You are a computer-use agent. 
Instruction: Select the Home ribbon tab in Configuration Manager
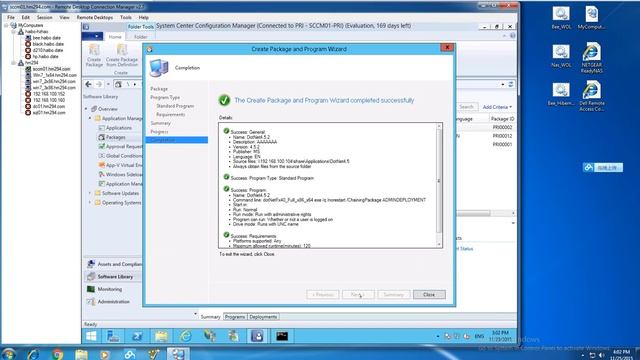(x=115, y=37)
